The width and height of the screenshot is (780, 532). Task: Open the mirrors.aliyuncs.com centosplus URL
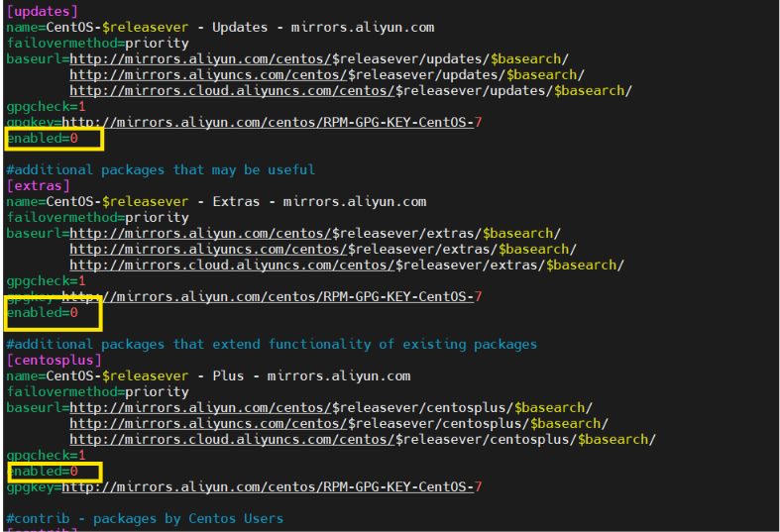(x=339, y=424)
